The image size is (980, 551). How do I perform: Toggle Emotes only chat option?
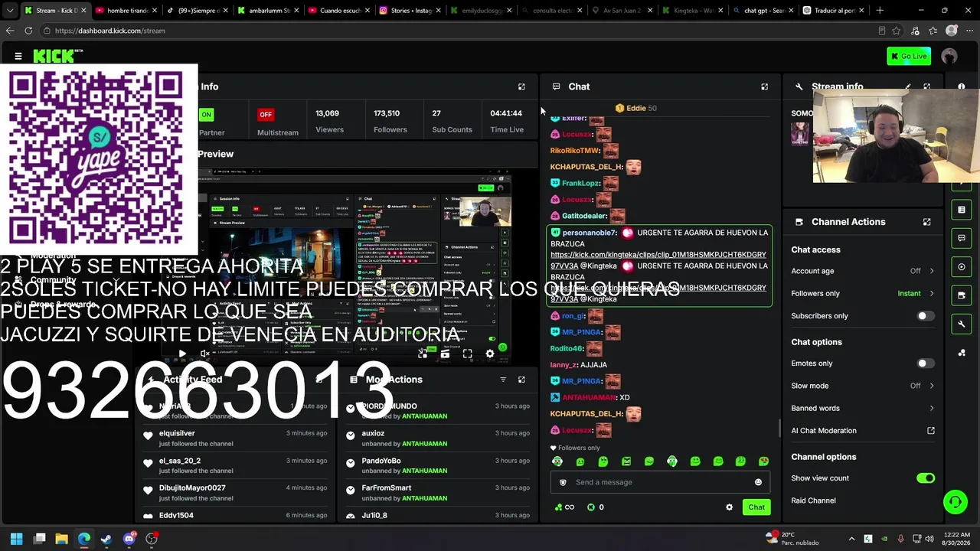[x=926, y=364]
